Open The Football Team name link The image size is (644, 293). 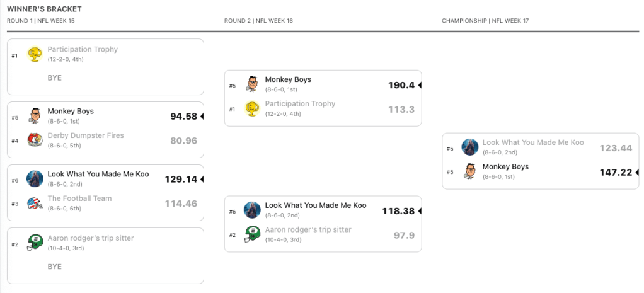pos(79,198)
